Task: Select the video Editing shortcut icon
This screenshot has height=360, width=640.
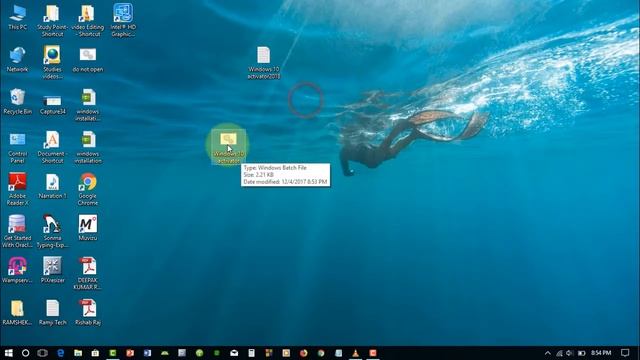Action: tap(87, 20)
